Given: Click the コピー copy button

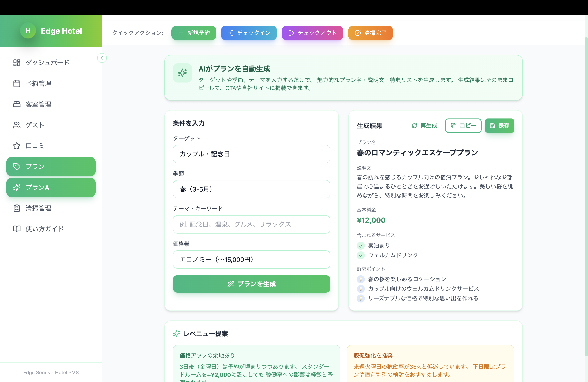Looking at the screenshot, I should click(x=463, y=126).
